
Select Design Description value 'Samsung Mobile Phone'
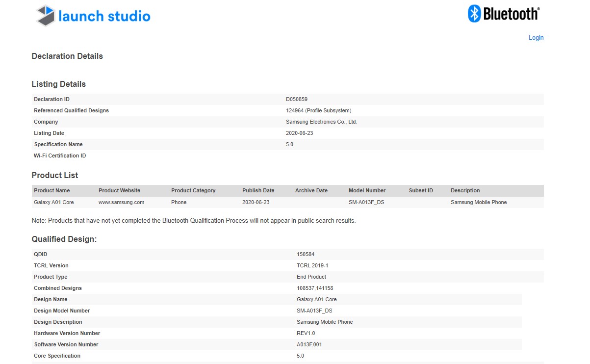click(325, 322)
